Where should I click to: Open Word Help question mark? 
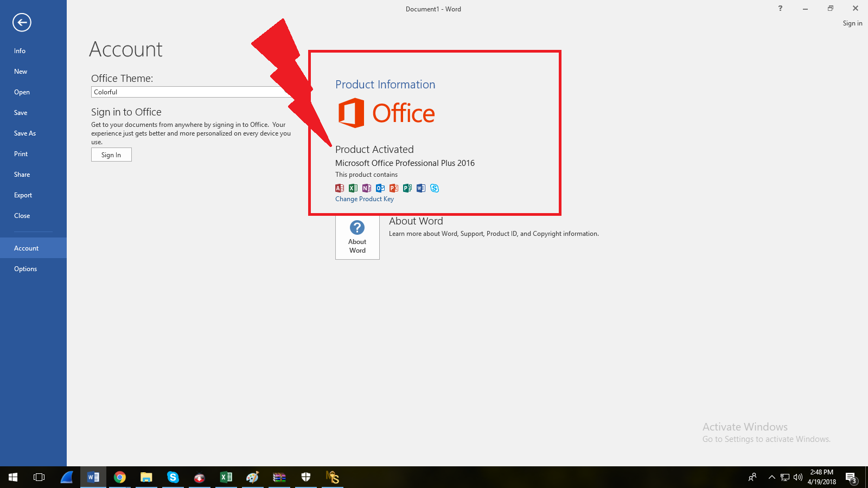(x=780, y=8)
